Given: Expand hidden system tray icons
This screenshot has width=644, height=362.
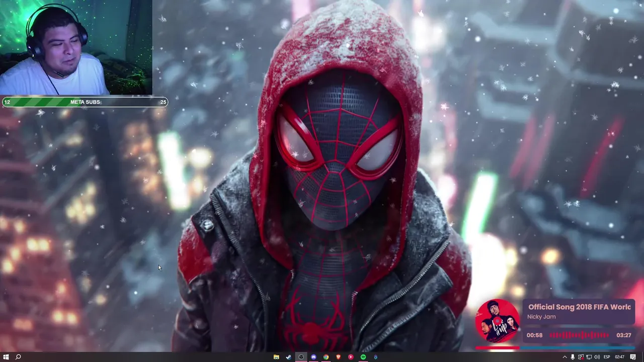Looking at the screenshot, I should (565, 357).
